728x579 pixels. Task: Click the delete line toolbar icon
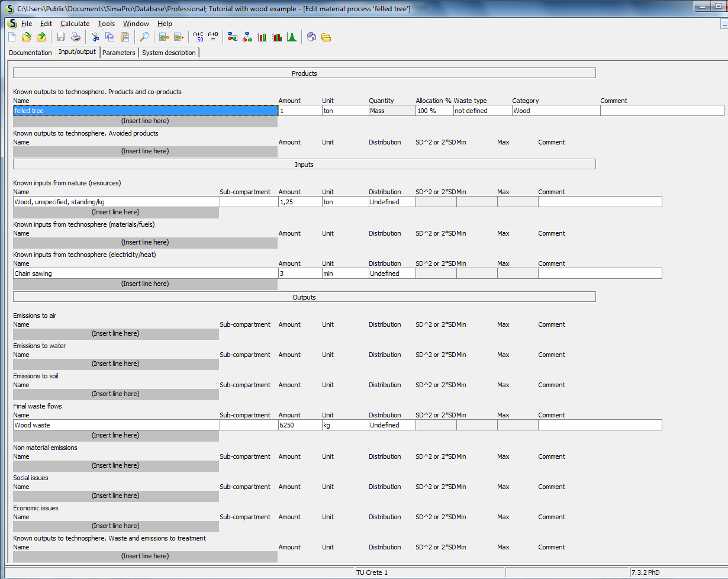[x=179, y=37]
